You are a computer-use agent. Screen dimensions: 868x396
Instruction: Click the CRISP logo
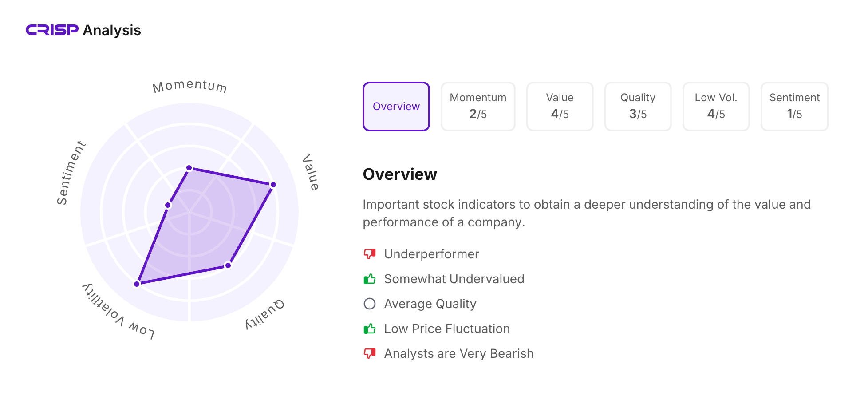tap(52, 30)
